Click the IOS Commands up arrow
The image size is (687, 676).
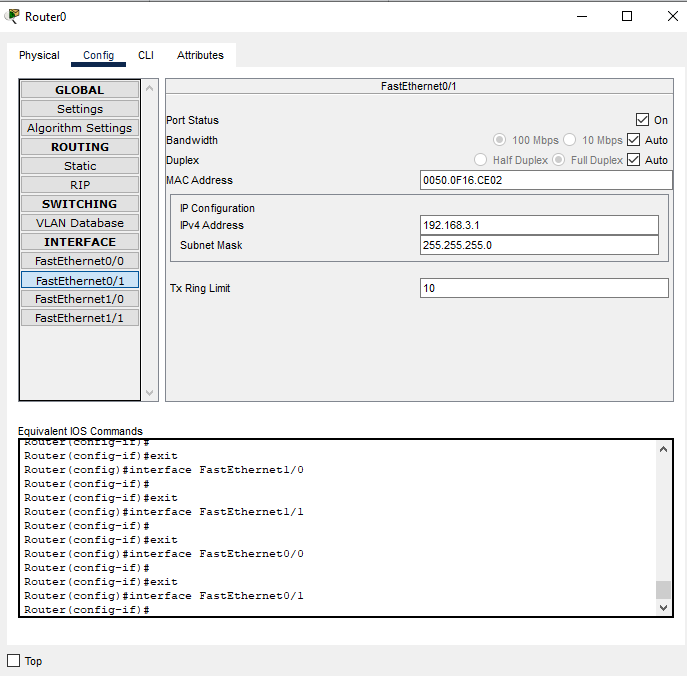point(663,449)
